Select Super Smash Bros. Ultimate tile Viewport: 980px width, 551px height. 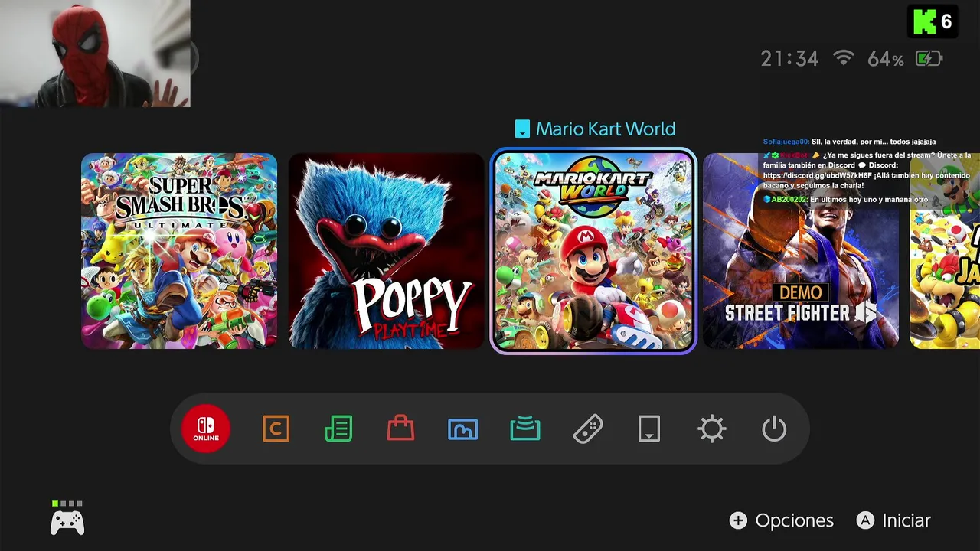(x=180, y=251)
